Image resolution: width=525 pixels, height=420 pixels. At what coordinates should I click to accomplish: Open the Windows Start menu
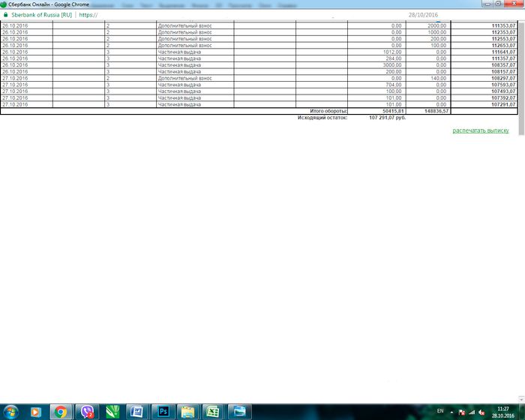pos(10,412)
